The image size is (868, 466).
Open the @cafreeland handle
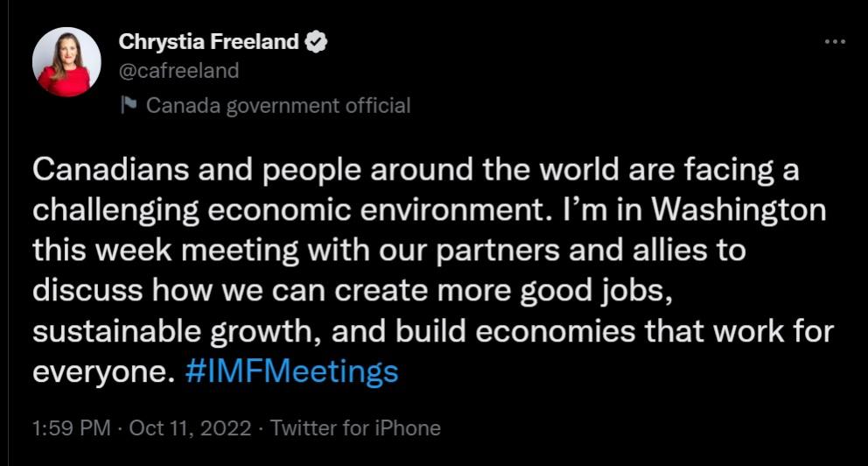click(x=178, y=71)
